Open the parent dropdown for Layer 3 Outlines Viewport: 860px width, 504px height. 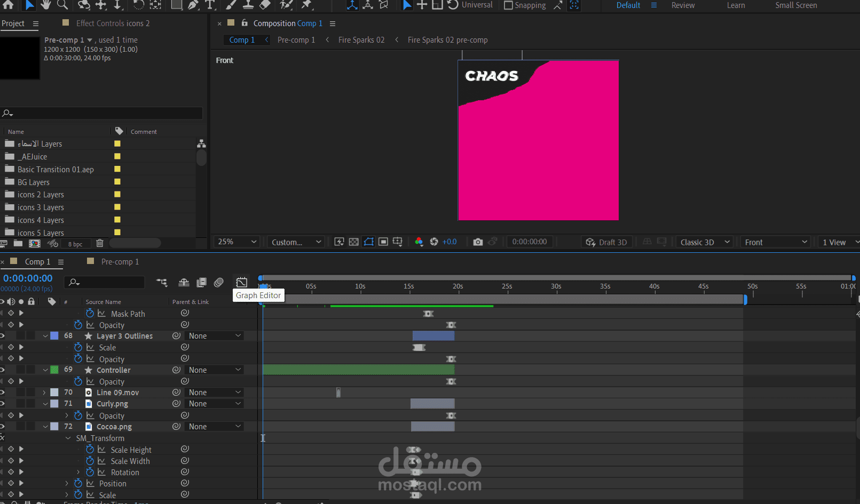[214, 336]
